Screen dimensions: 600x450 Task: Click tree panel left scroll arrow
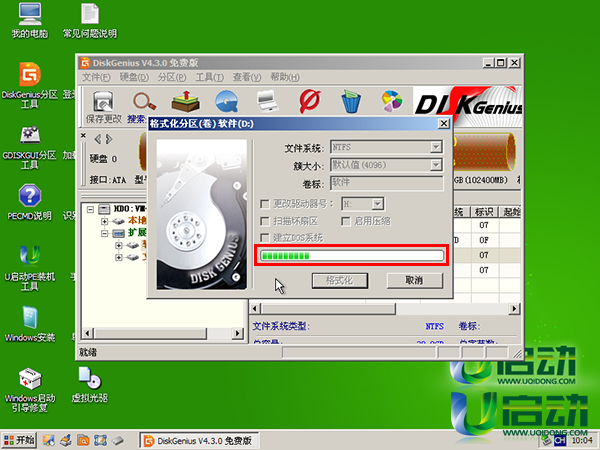(x=87, y=333)
